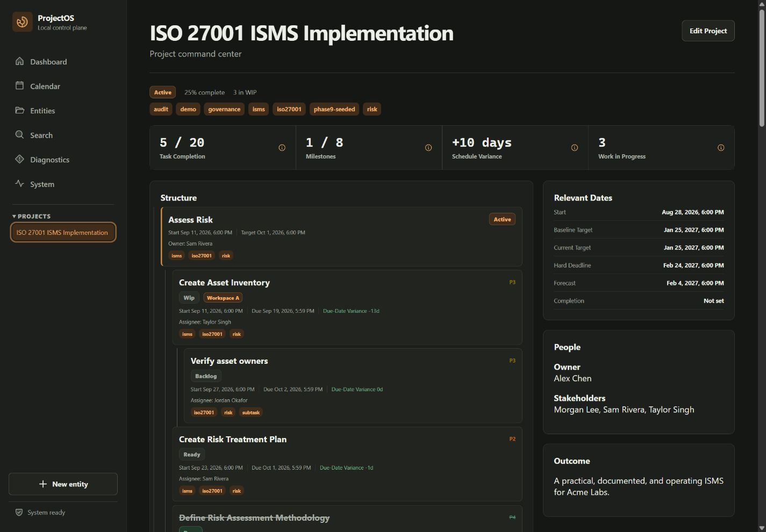This screenshot has height=532, width=766.
Task: Click Due-Date Variance -13d text
Action: pos(351,311)
